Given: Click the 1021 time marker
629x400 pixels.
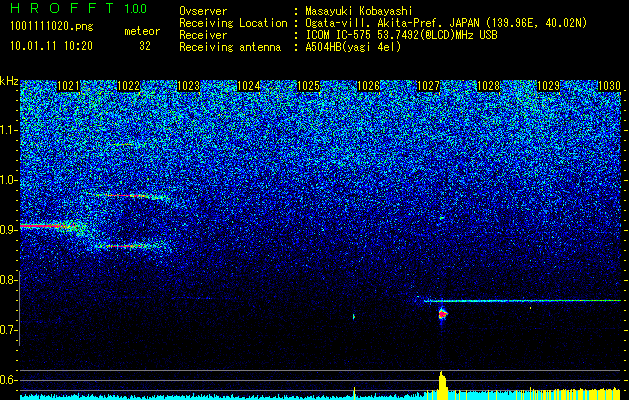Looking at the screenshot, I should 69,86.
